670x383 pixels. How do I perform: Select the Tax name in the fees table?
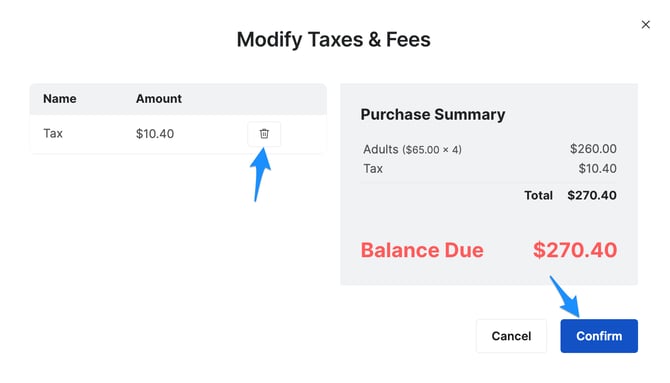(53, 133)
